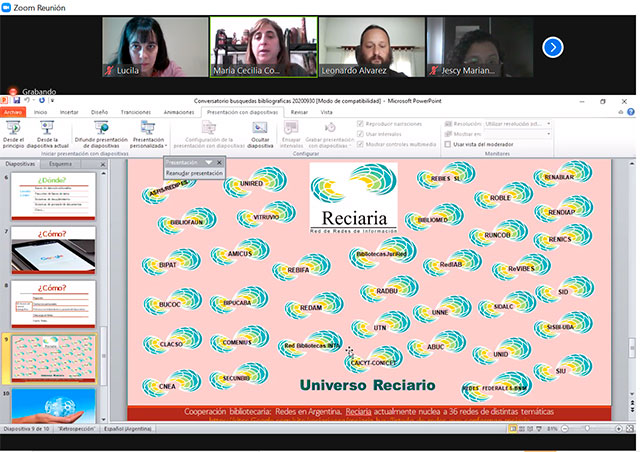The height and width of the screenshot is (452, 640).
Task: Toggle Reproducir narraciones checkbox
Action: [x=360, y=123]
